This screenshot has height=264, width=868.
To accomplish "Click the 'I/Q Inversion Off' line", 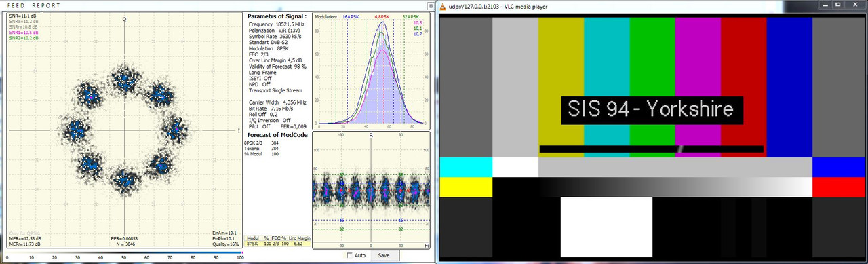I will (x=270, y=120).
